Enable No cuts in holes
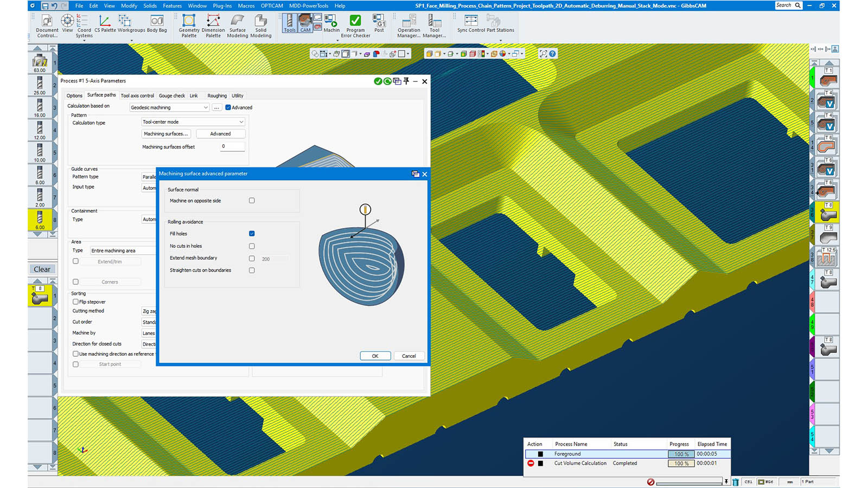Viewport: 868px width, 488px height. tap(252, 246)
